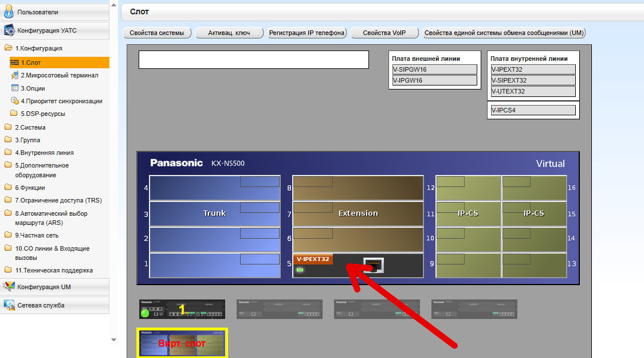Select the V-IPCS4 card
The image size is (644, 358).
533,110
